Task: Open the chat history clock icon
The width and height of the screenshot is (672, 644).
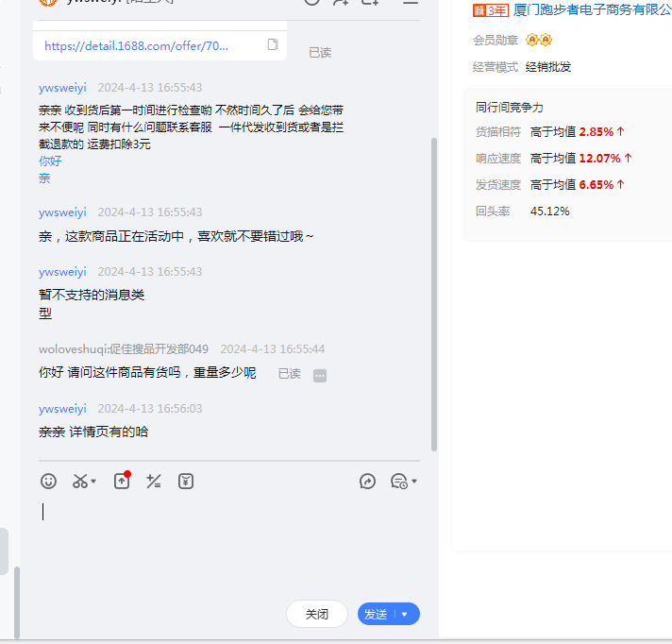Action: [399, 482]
